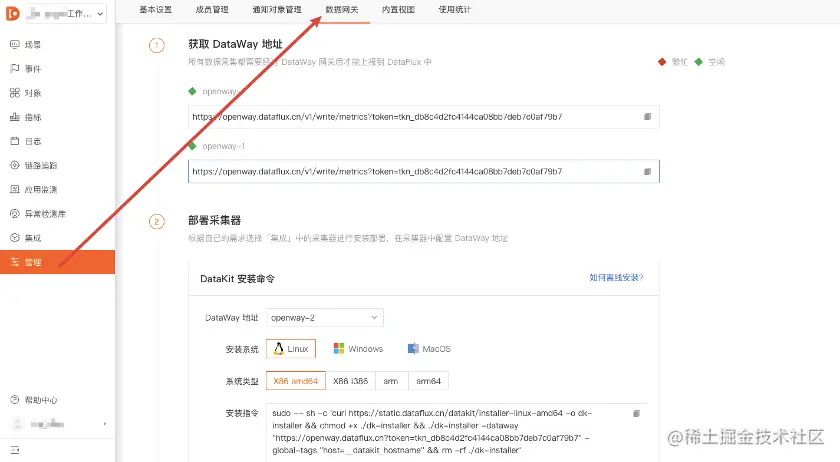Open the workspace switcher dropdown at the top left
Screen dimensions: 840x462
coord(66,13)
